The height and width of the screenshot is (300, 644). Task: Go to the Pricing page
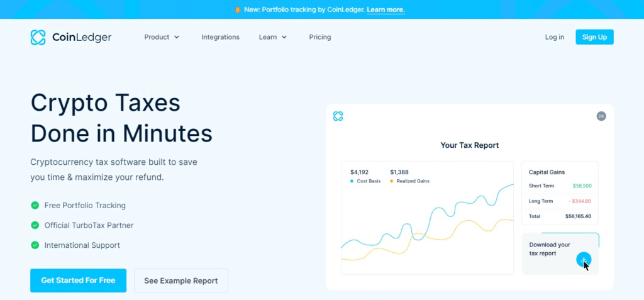[319, 37]
